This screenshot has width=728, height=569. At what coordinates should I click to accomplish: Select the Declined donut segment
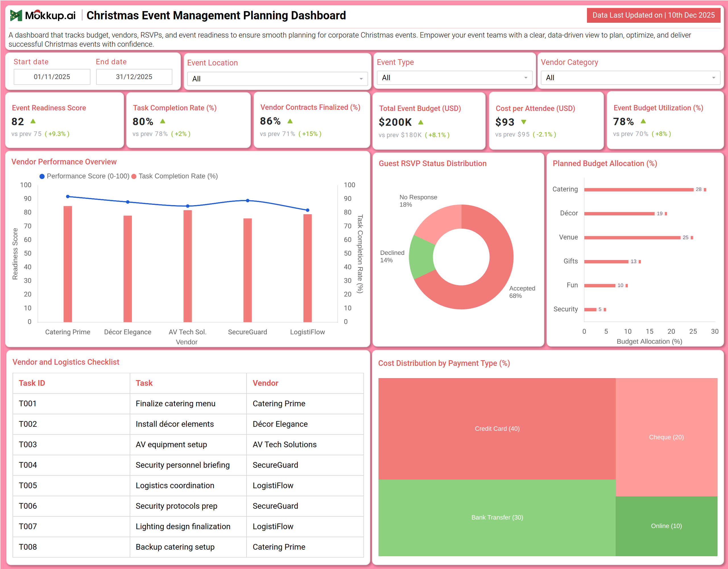pos(421,257)
